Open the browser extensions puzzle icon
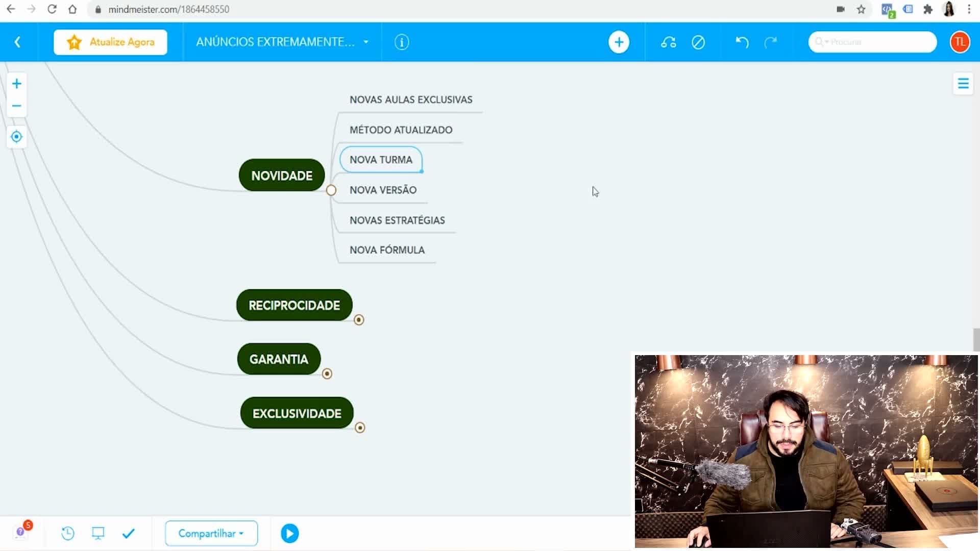The width and height of the screenshot is (980, 551). tap(928, 9)
